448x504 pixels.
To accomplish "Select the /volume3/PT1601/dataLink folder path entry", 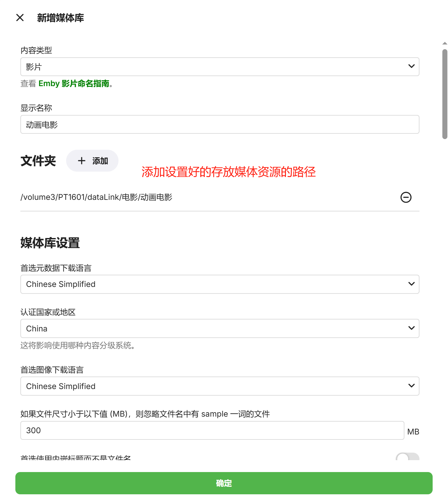I will (97, 197).
